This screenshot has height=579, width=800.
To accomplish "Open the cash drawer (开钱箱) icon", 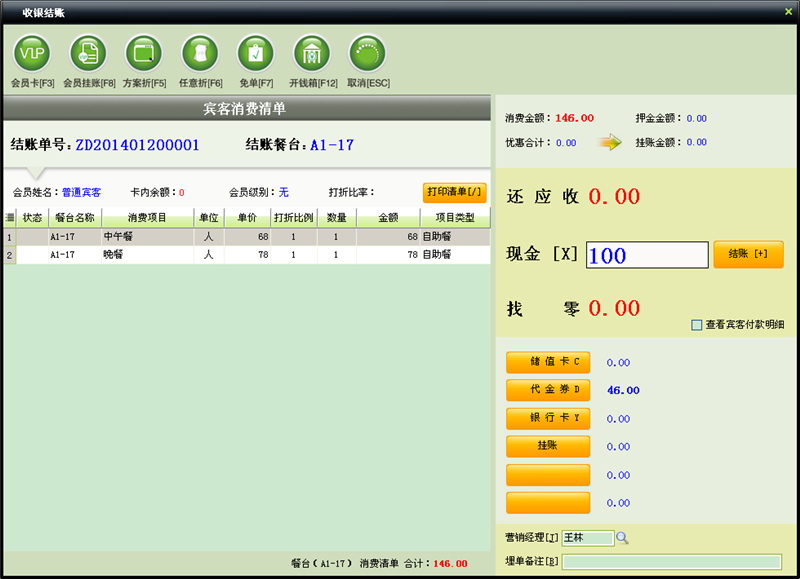I will click(312, 53).
